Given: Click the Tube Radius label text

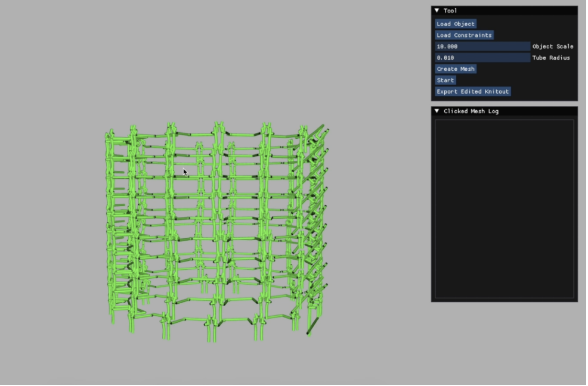Looking at the screenshot, I should pyautogui.click(x=552, y=58).
